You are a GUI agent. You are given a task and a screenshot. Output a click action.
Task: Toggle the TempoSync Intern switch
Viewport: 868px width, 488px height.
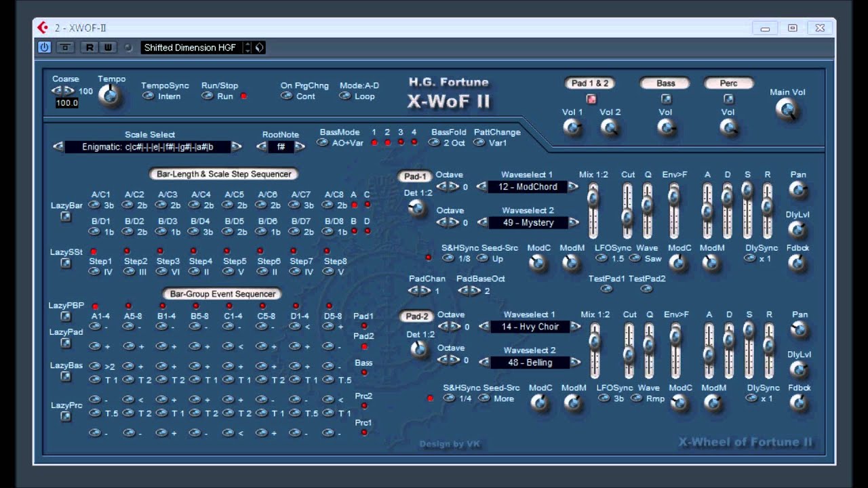[148, 96]
